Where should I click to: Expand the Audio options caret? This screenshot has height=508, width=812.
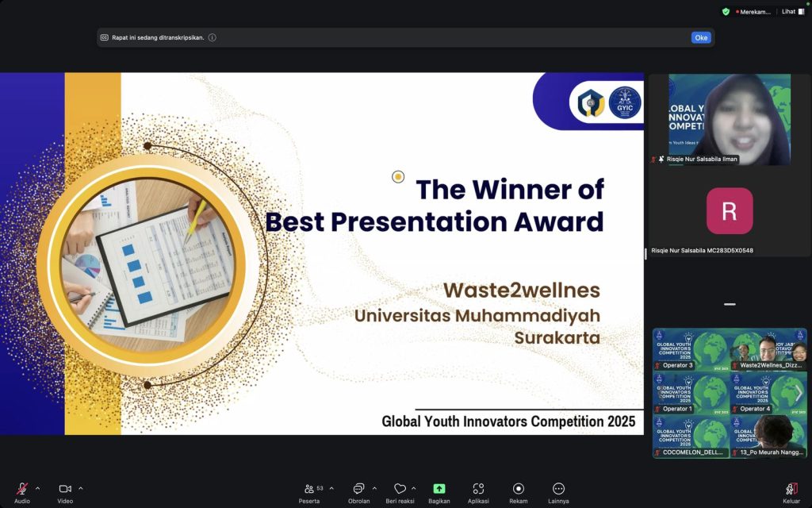point(37,488)
